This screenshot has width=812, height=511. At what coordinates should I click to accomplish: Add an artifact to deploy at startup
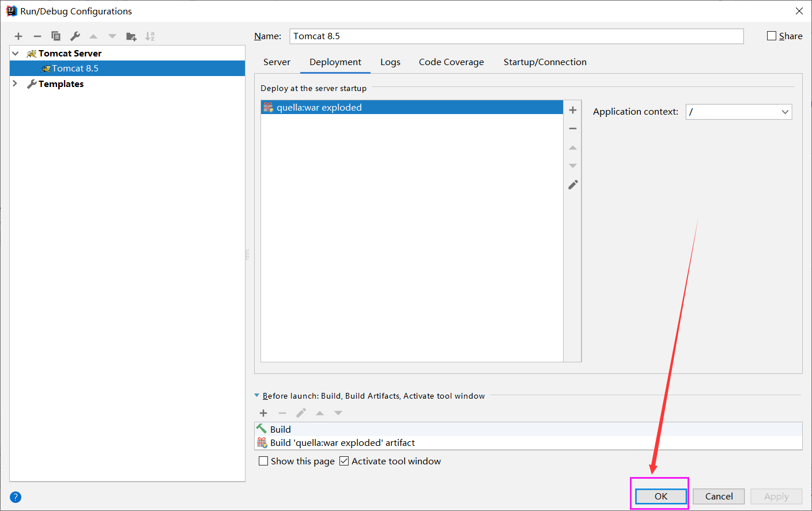572,109
